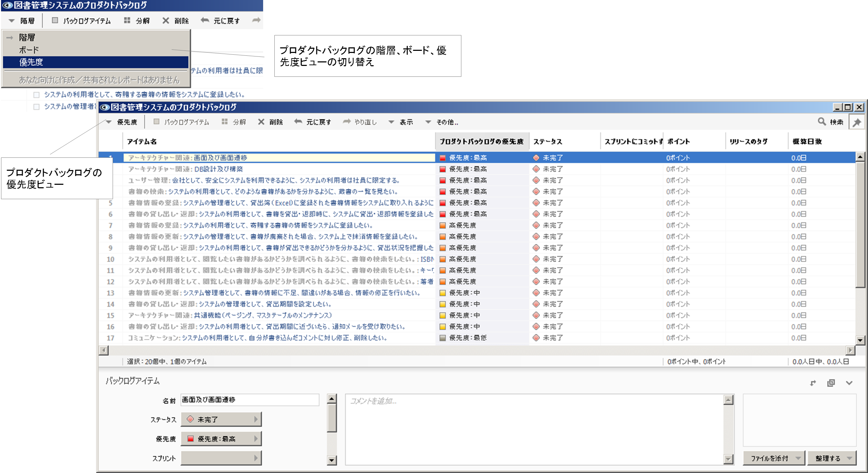The width and height of the screenshot is (868, 473).
Task: Click detail fields scrollbar down arrow
Action: 332,460
